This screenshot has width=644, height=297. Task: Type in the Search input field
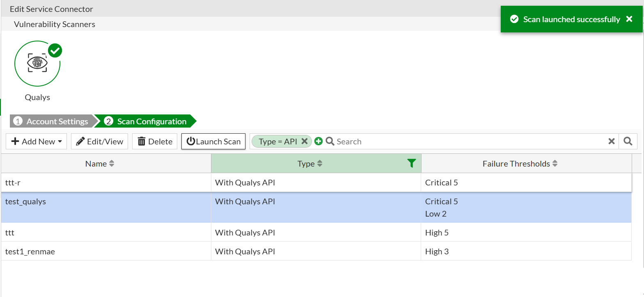tap(468, 142)
